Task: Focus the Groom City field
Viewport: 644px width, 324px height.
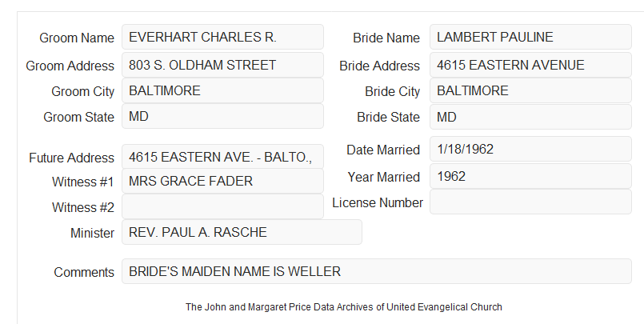Action: pos(222,90)
